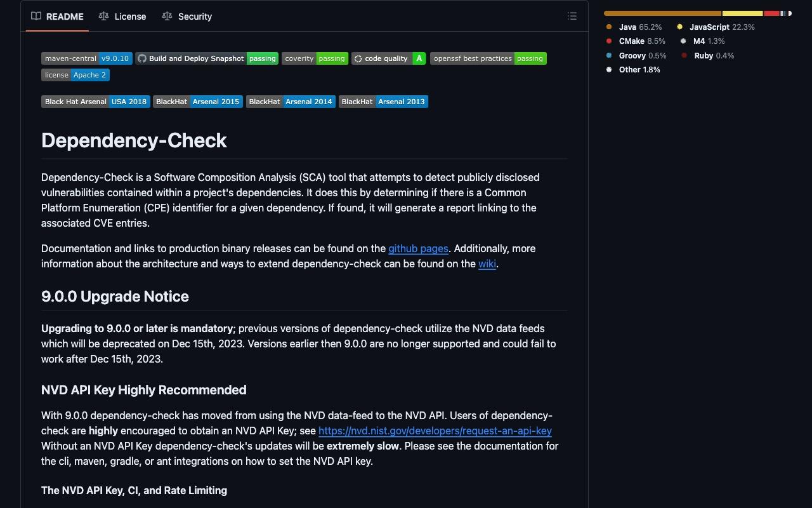812x508 pixels.
Task: Switch to the Security tab
Action: coord(187,17)
